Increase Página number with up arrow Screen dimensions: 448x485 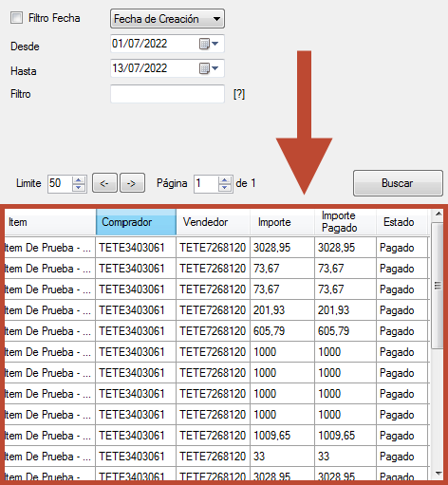click(x=225, y=179)
